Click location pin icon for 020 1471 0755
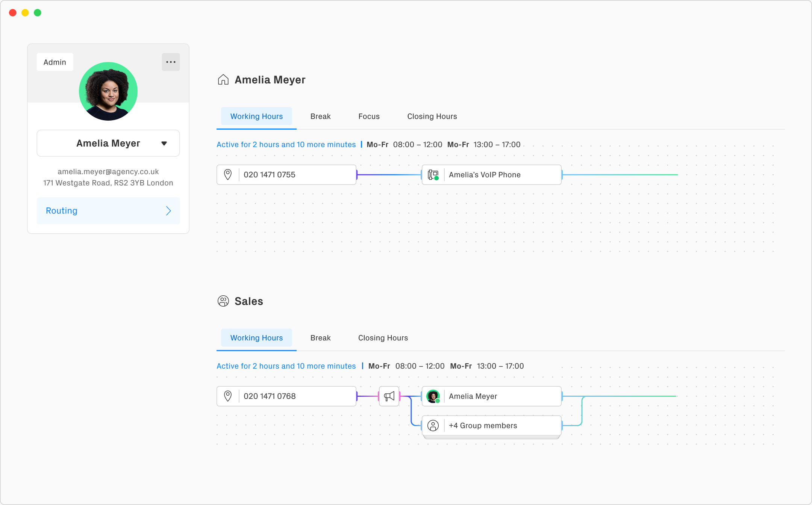812x505 pixels. click(228, 175)
